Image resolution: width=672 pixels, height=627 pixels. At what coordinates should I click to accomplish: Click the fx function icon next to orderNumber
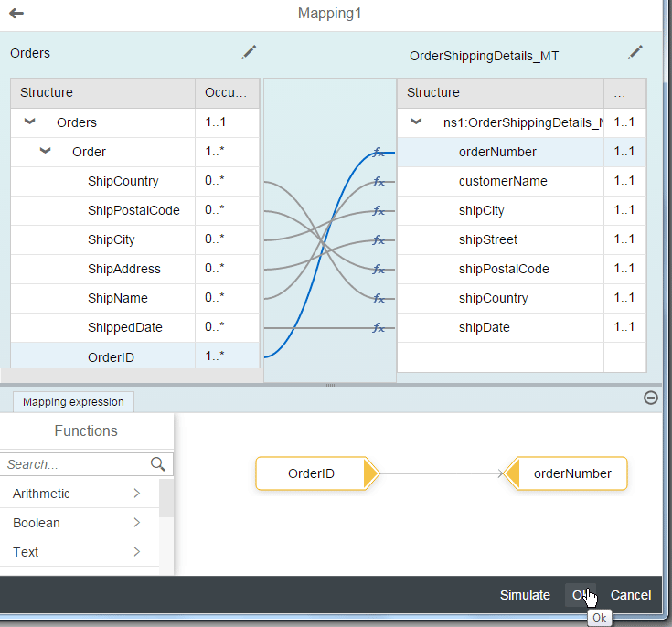379,152
